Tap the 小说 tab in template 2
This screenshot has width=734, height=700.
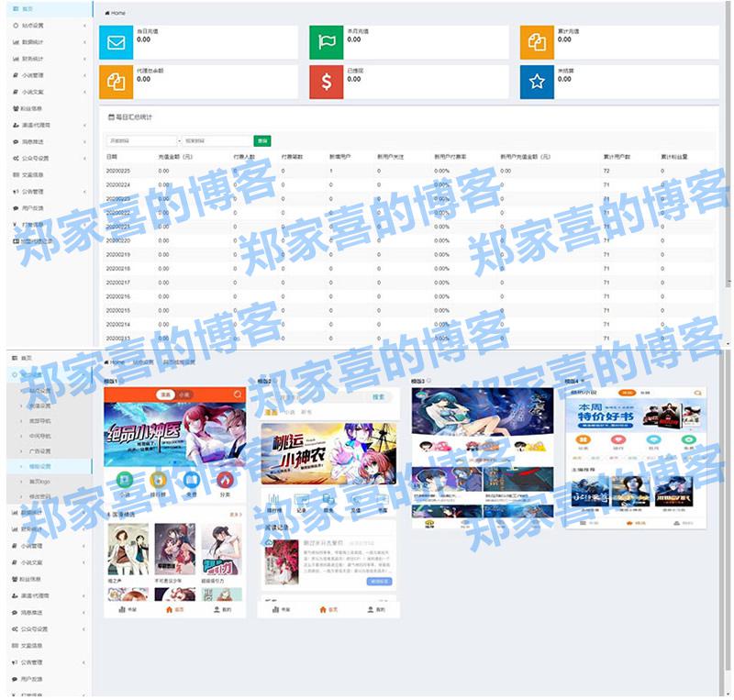click(x=290, y=412)
